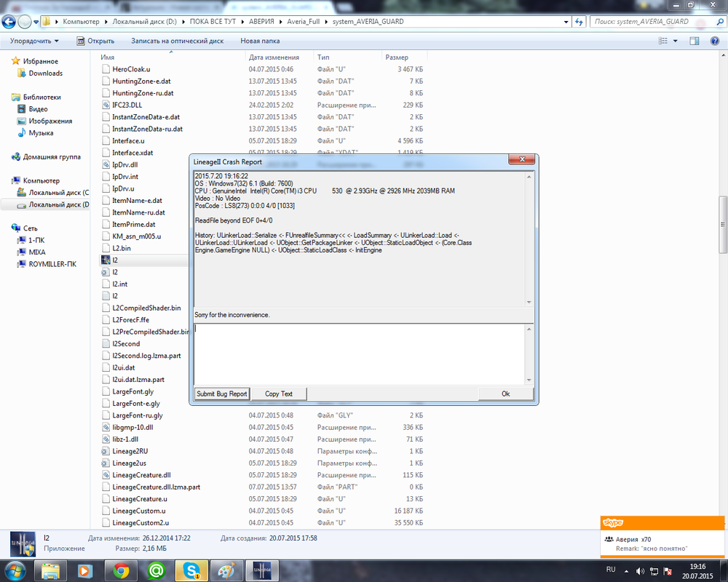Expand the view options dropdown arrow
This screenshot has width=728, height=582.
(676, 41)
